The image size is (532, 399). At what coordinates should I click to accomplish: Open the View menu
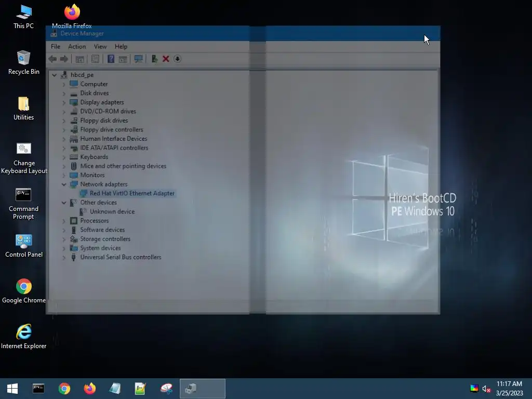(100, 46)
